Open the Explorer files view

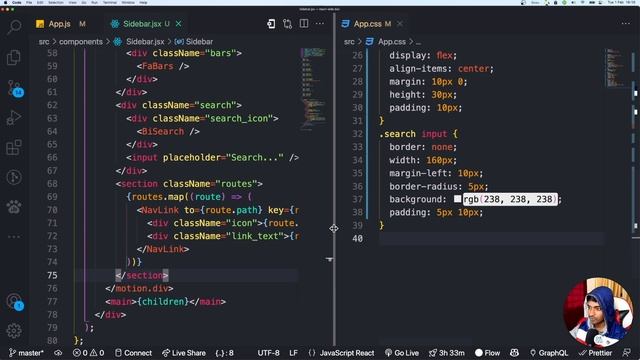[x=14, y=57]
